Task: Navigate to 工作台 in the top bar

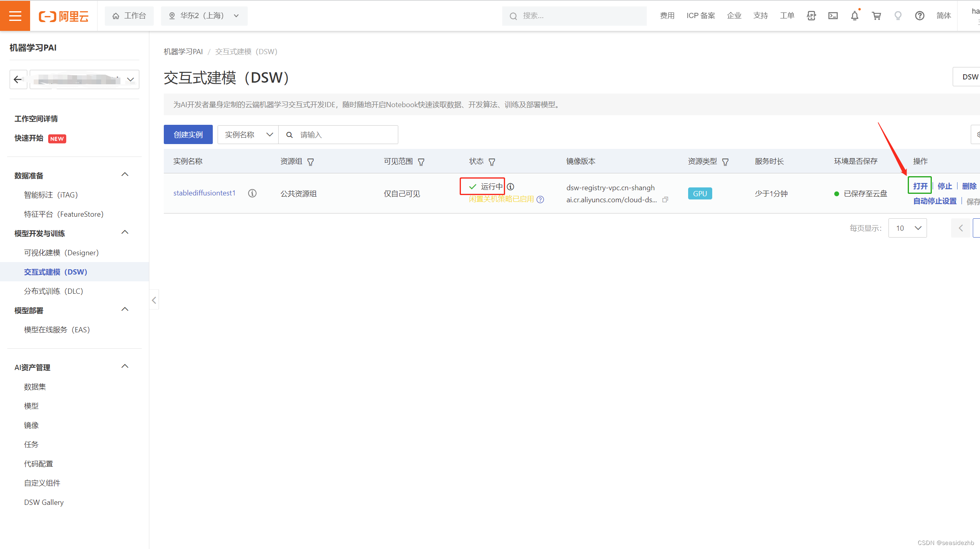Action: (x=129, y=16)
